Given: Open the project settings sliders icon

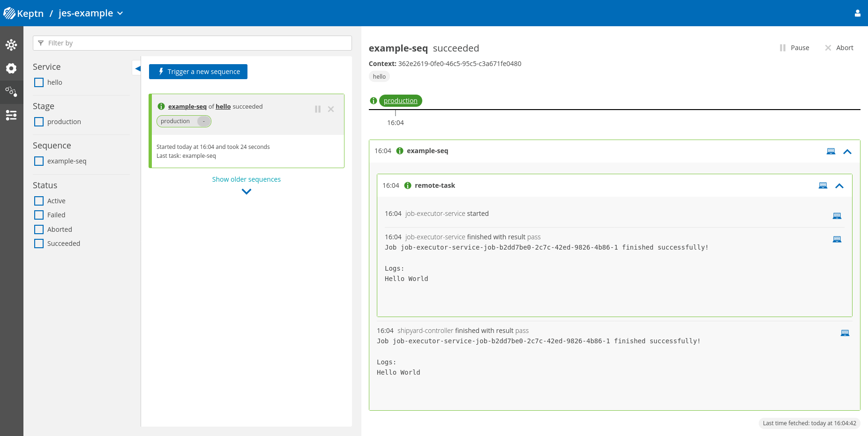Looking at the screenshot, I should coord(11,115).
